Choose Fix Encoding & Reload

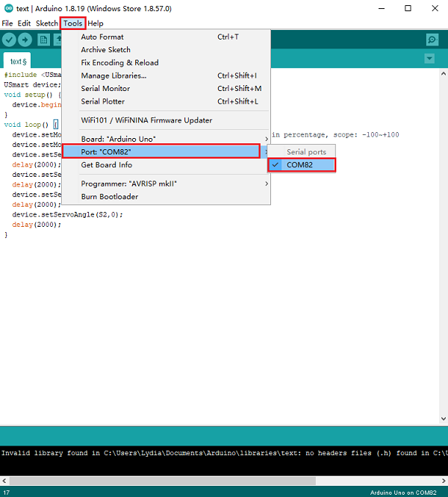[167, 63]
